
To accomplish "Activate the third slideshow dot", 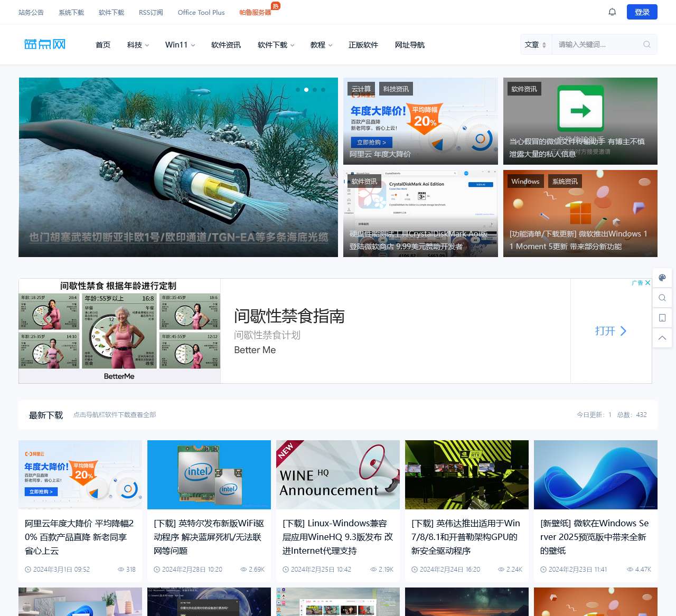I will tap(316, 90).
